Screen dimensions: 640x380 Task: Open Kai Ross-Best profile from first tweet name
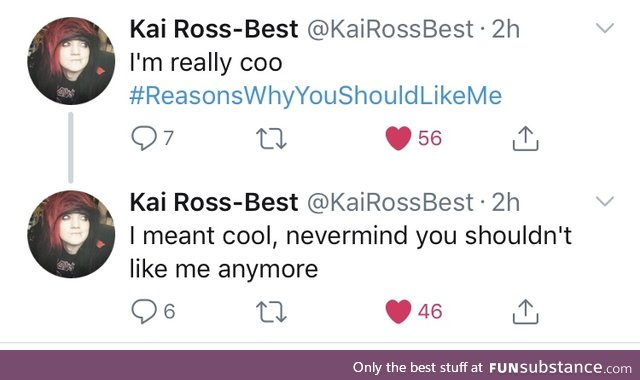click(x=214, y=29)
